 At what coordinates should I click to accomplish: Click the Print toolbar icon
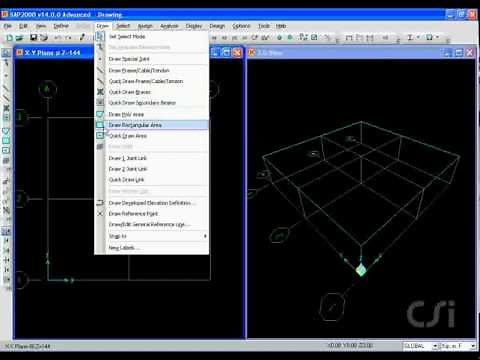pos(44,38)
